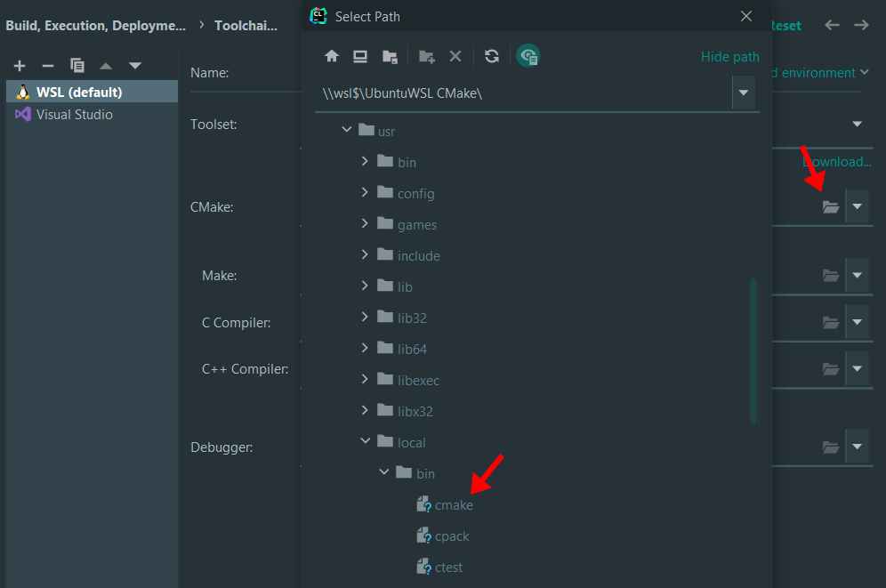Open the Make field dropdown
Viewport: 886px width, 588px height.
coord(858,275)
